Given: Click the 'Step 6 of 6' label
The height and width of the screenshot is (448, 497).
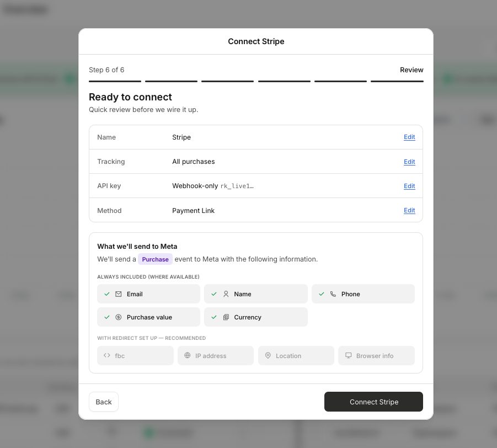Looking at the screenshot, I should (x=106, y=70).
